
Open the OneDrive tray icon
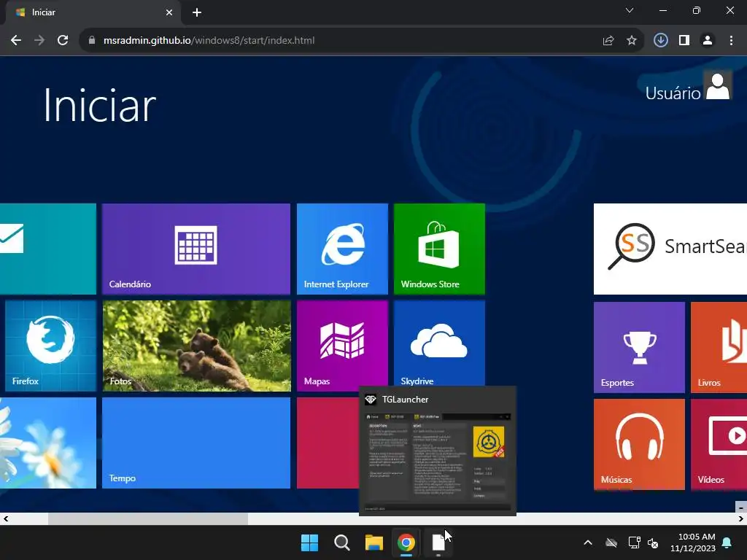[611, 542]
